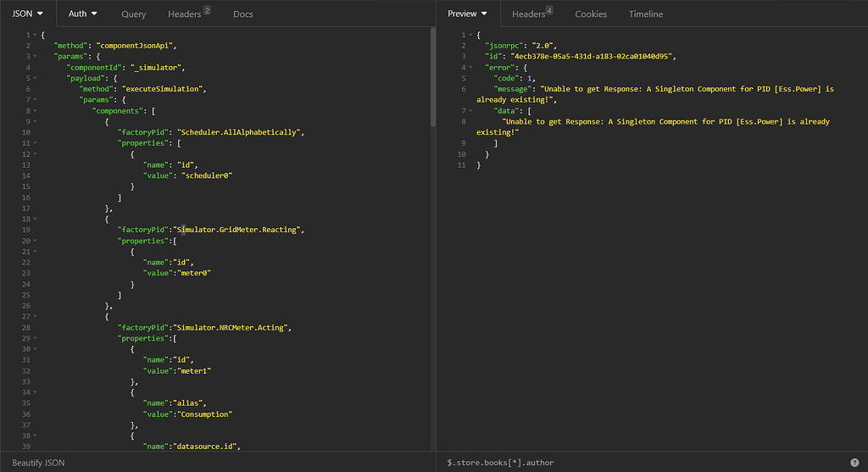Click the "_simulator" componentId value

point(157,68)
